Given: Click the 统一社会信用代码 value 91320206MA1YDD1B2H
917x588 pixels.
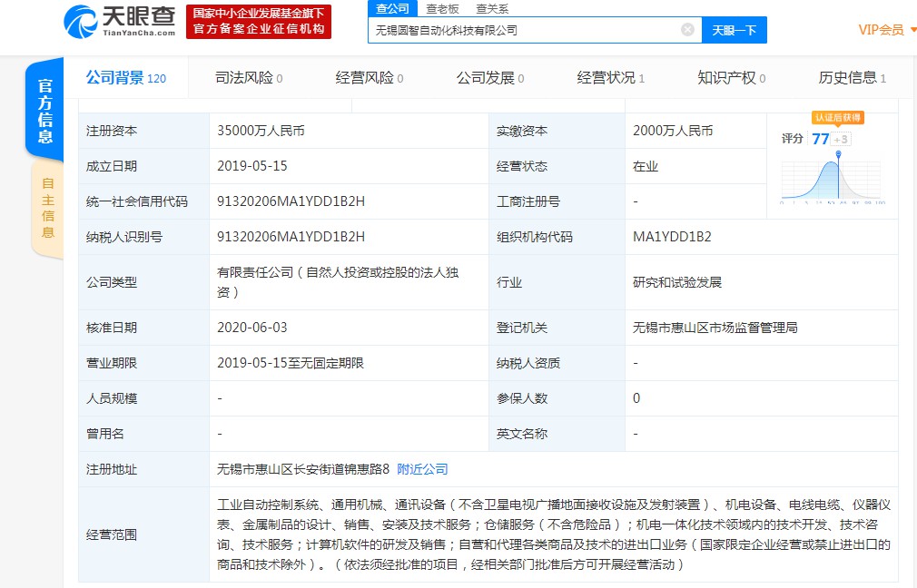Looking at the screenshot, I should 291,201.
